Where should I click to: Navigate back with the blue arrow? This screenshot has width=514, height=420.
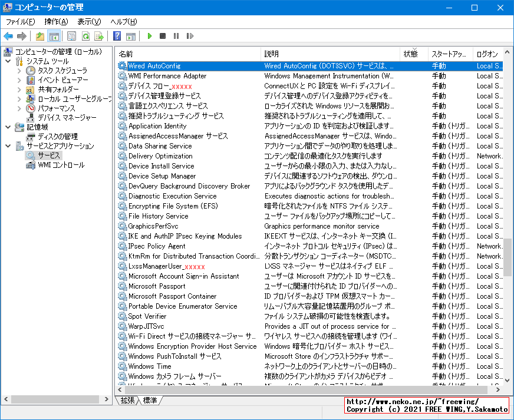pyautogui.click(x=9, y=36)
